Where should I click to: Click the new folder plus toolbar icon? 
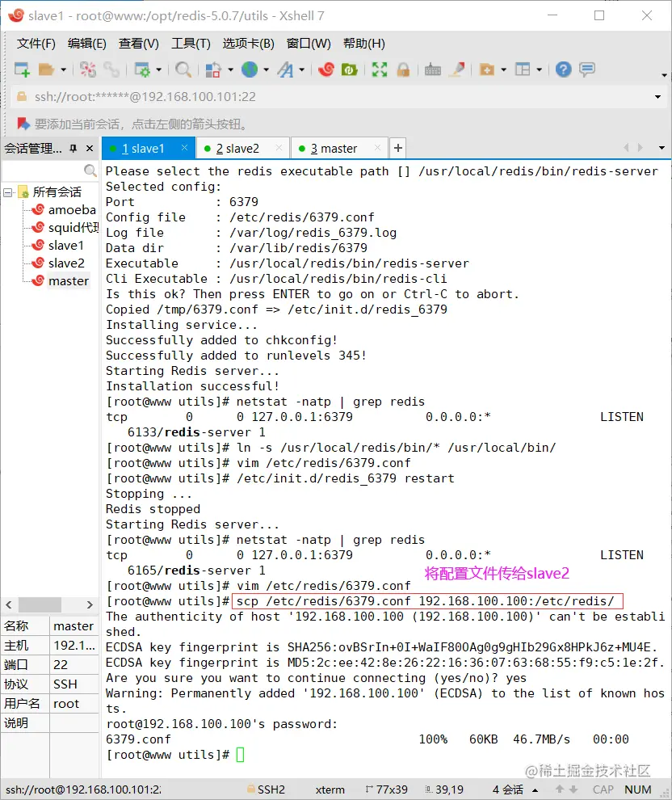[487, 69]
